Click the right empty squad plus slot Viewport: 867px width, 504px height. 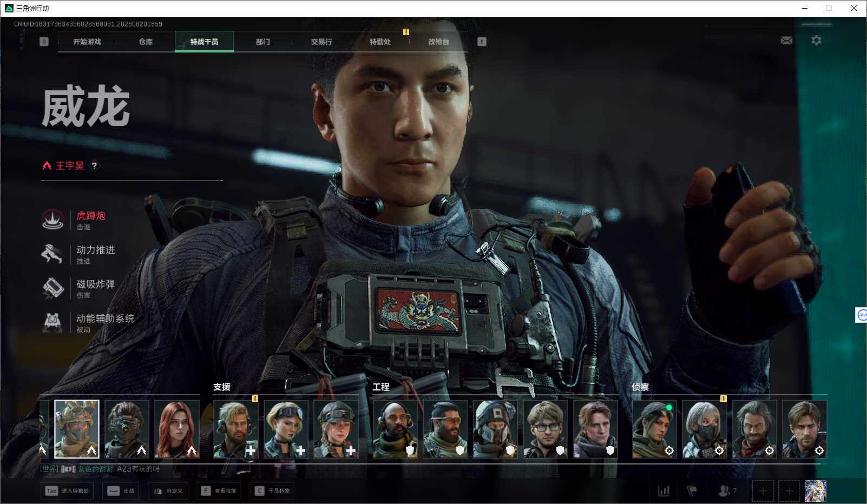[789, 491]
